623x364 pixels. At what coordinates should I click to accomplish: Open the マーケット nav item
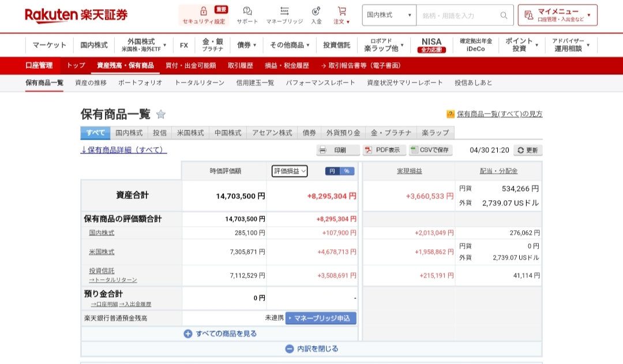click(x=49, y=45)
